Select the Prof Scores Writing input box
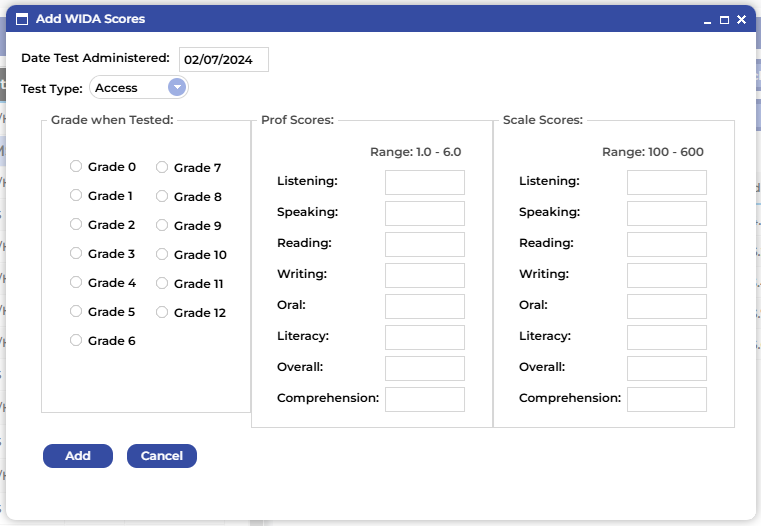761x526 pixels. 425,275
